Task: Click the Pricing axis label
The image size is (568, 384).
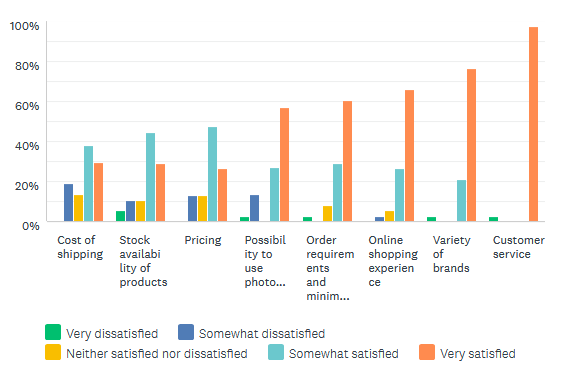Action: click(x=203, y=240)
